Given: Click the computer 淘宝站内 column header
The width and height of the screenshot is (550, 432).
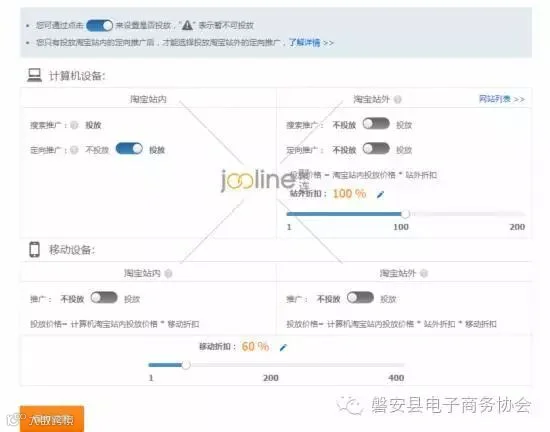Looking at the screenshot, I should (x=148, y=99).
